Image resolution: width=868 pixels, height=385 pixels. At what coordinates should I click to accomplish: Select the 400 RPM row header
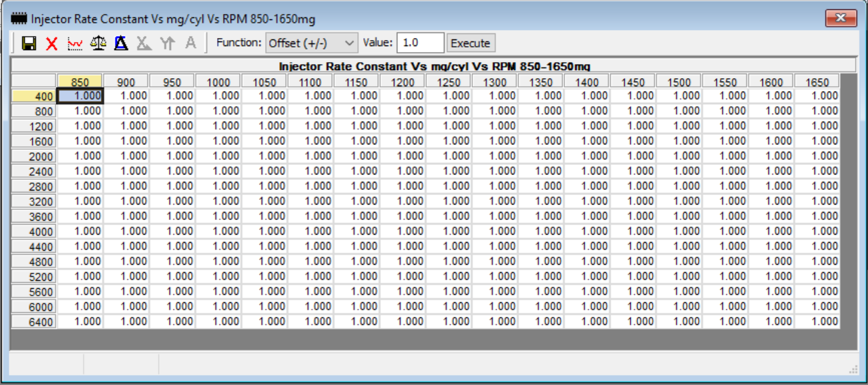[34, 96]
